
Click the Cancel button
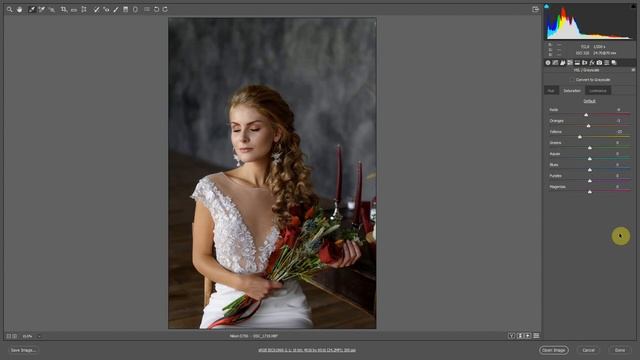(x=588, y=350)
